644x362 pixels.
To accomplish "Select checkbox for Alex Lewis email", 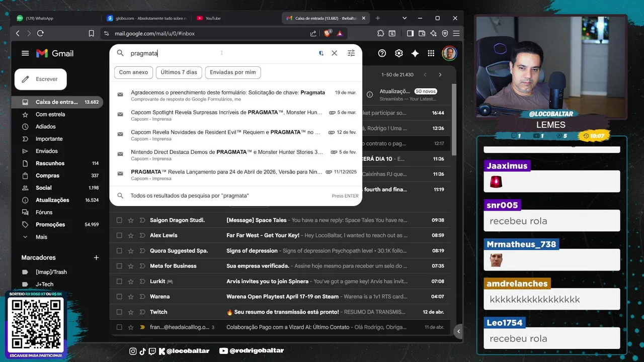I will coord(119,235).
